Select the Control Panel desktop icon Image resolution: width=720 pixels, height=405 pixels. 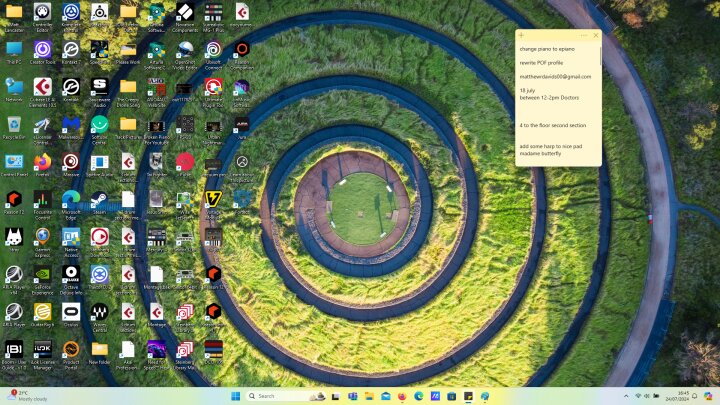(x=14, y=165)
